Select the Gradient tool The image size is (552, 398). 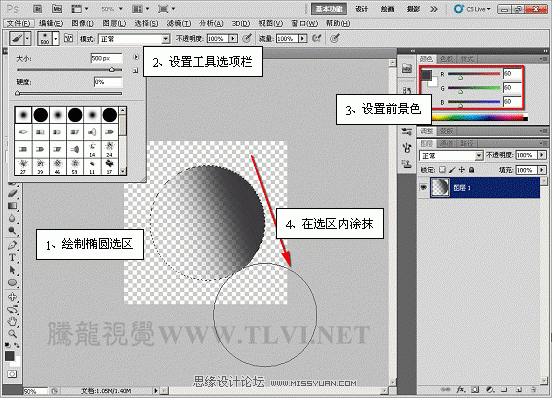(x=12, y=206)
